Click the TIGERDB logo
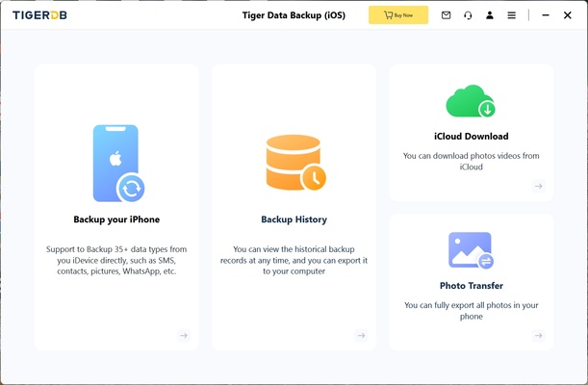The image size is (588, 385). tap(39, 15)
